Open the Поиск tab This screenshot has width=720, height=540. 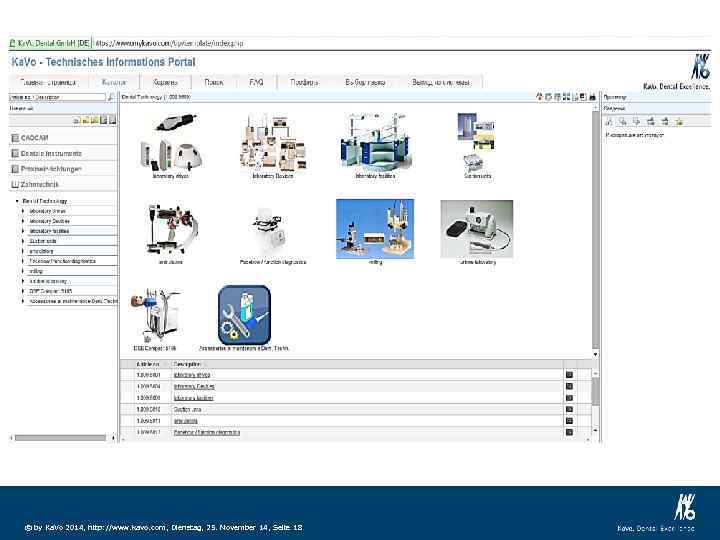click(214, 82)
